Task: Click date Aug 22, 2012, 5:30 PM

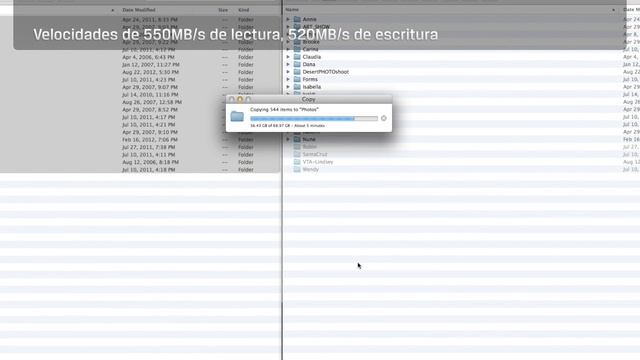Action: [x=150, y=72]
